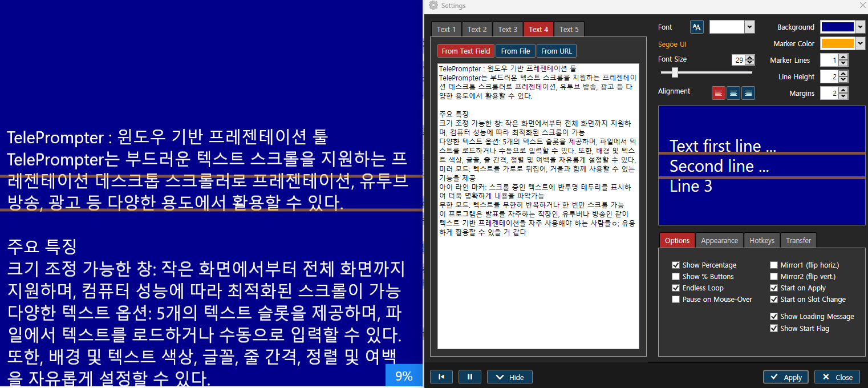Uncheck Show Loading Message
The image size is (868, 388).
774,316
